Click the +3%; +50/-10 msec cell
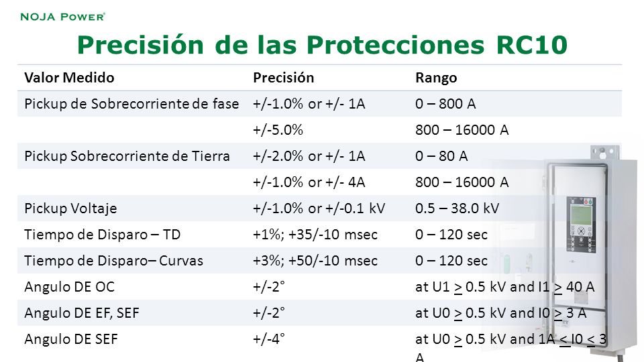Screen dimensions: 644x362 [315, 261]
